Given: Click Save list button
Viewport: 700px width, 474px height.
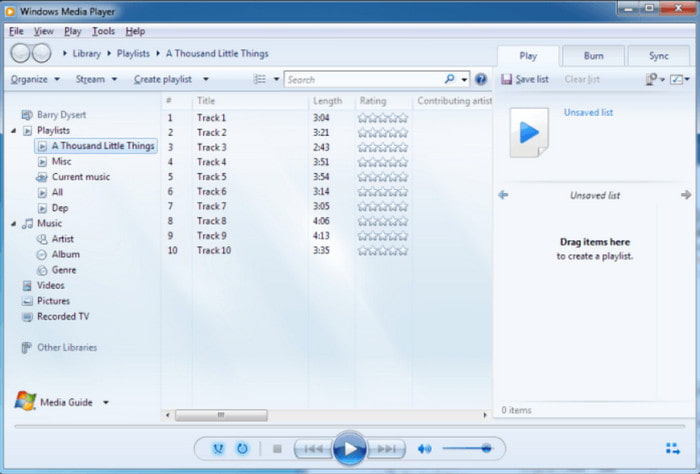Looking at the screenshot, I should click(x=525, y=79).
